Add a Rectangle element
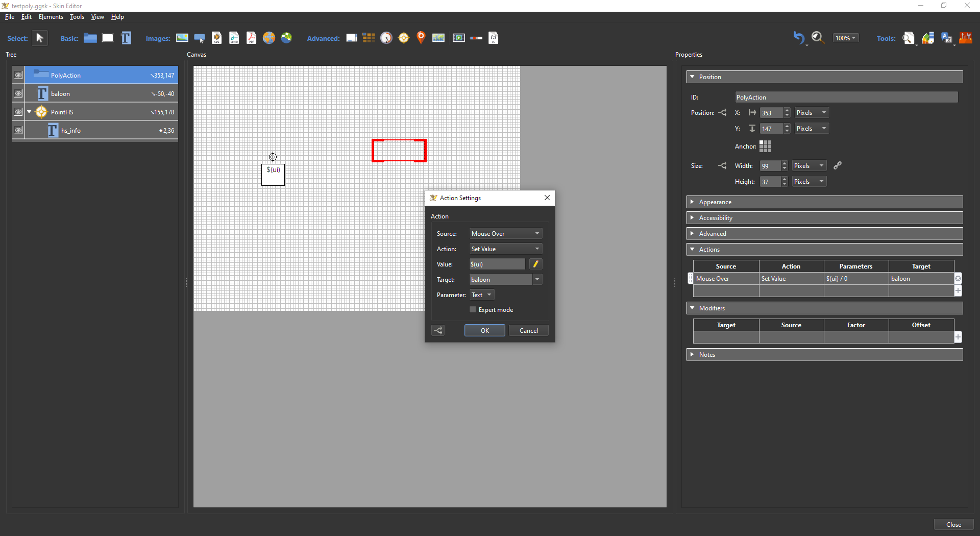The width and height of the screenshot is (980, 536). pyautogui.click(x=108, y=38)
